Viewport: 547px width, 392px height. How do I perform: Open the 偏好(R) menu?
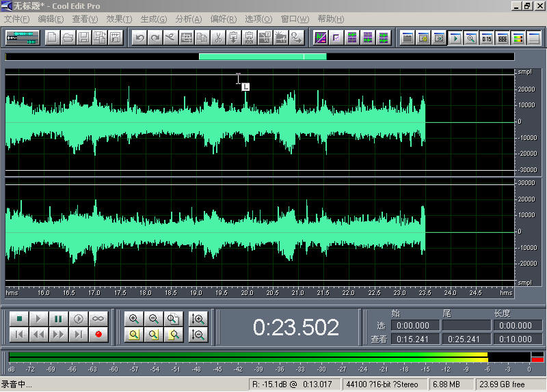pos(224,19)
